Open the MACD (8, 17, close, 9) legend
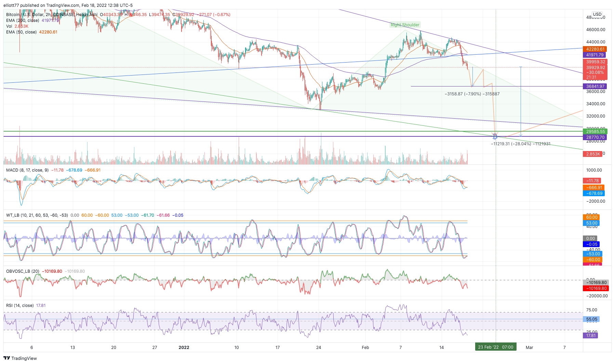The width and height of the screenshot is (615, 364). point(28,170)
